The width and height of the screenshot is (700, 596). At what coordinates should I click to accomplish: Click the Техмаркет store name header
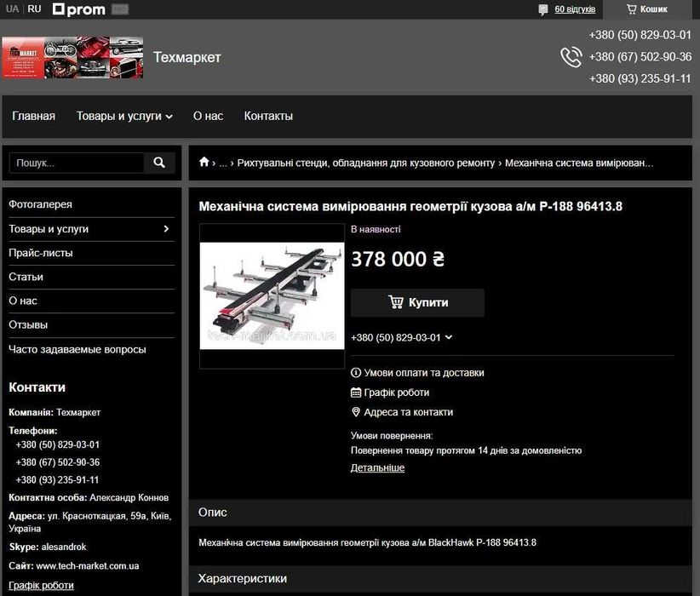click(187, 57)
